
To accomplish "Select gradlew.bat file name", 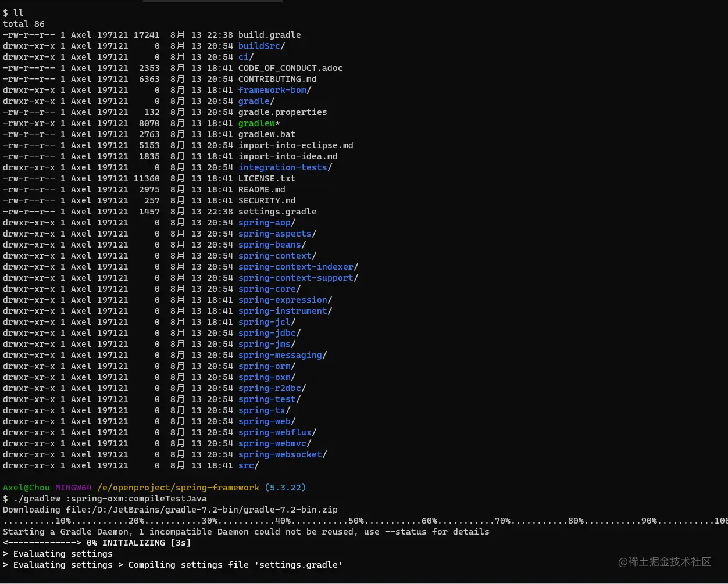I will [267, 134].
